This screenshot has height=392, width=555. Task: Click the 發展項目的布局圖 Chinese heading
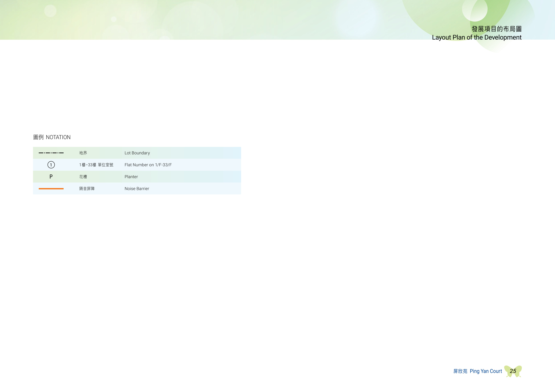[496, 29]
